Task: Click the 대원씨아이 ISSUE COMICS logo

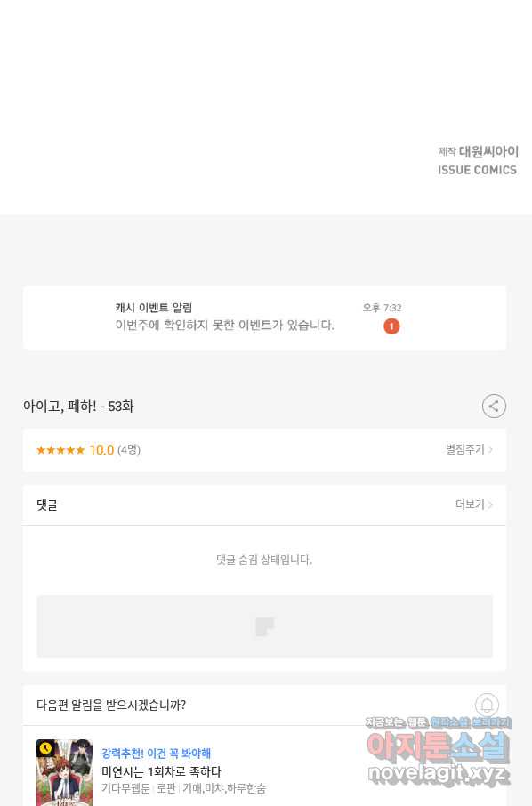Action: coord(478,160)
